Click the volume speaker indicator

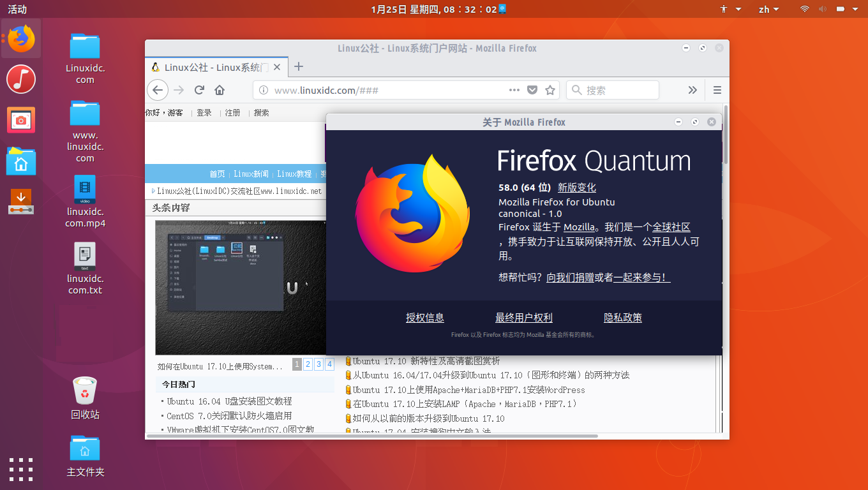822,9
